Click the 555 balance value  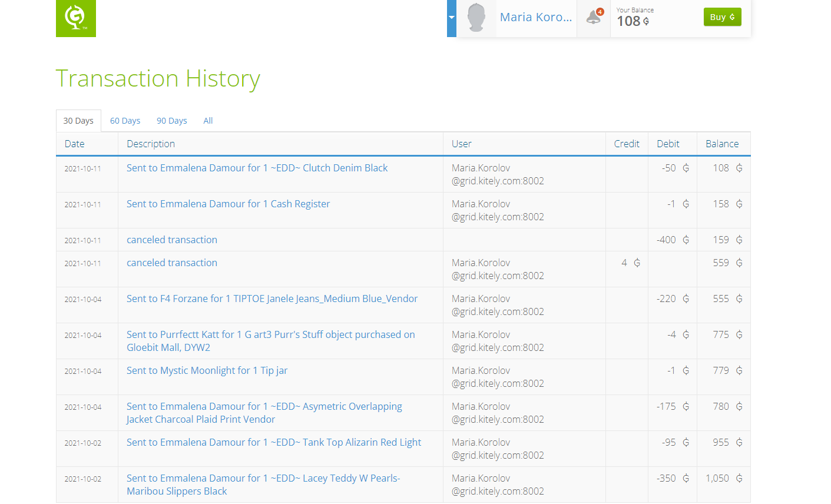click(727, 299)
